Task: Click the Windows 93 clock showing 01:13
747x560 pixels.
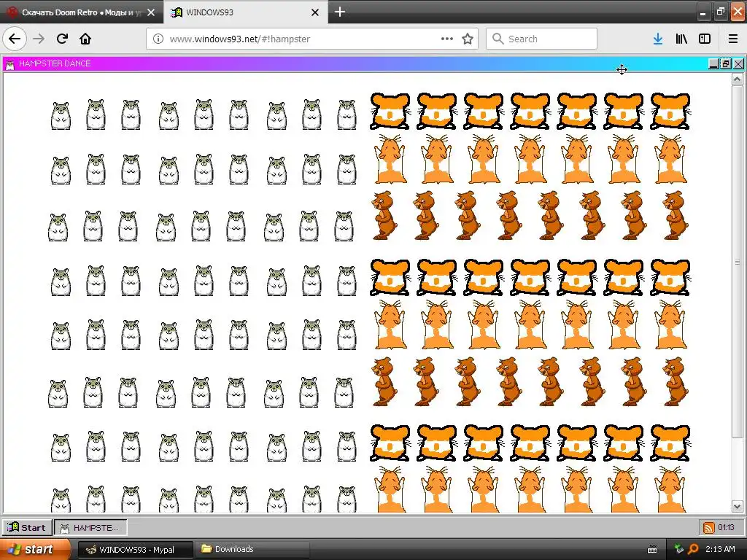Action: point(726,527)
